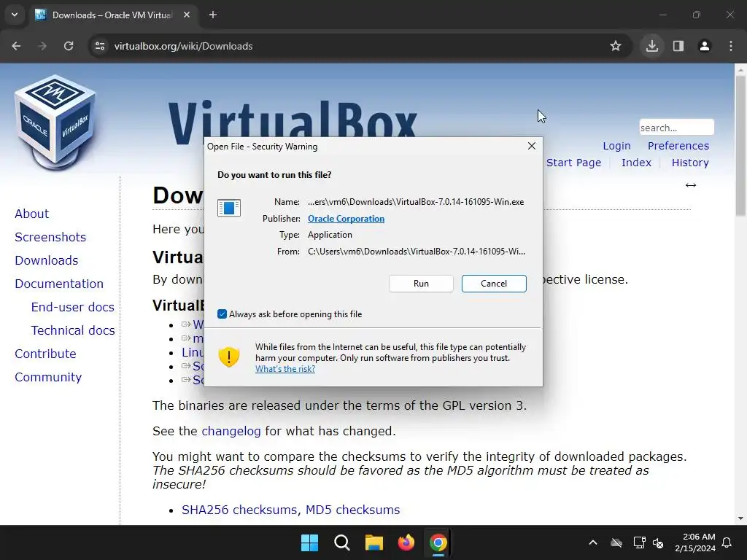Uncheck Always ask before opening this file
The height and width of the screenshot is (560, 747).
(222, 314)
